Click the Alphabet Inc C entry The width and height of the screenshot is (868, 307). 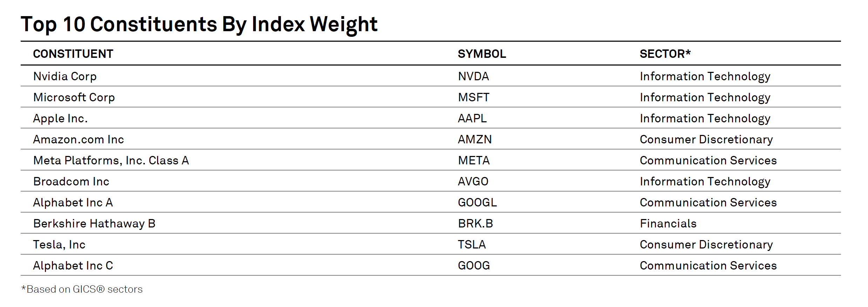73,266
